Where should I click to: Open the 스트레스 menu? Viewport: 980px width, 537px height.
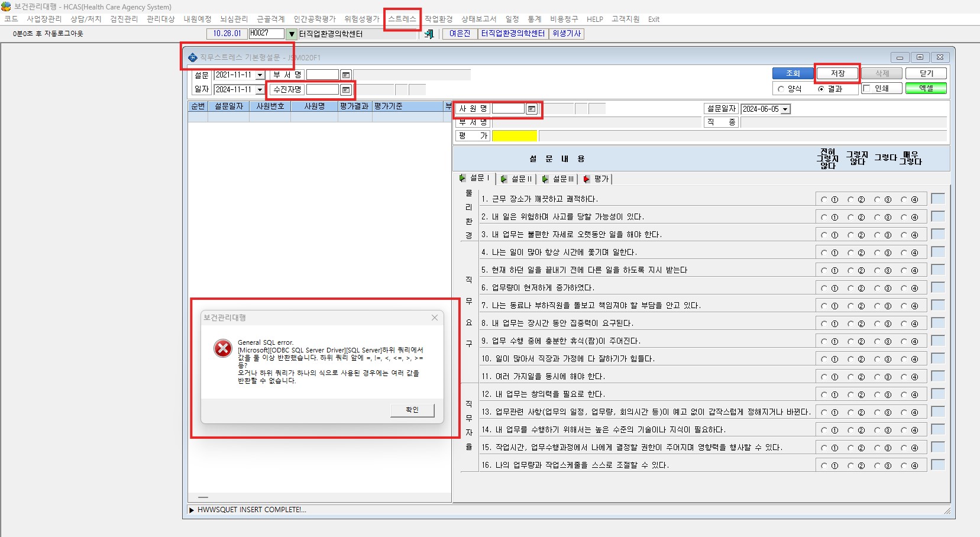pyautogui.click(x=402, y=19)
